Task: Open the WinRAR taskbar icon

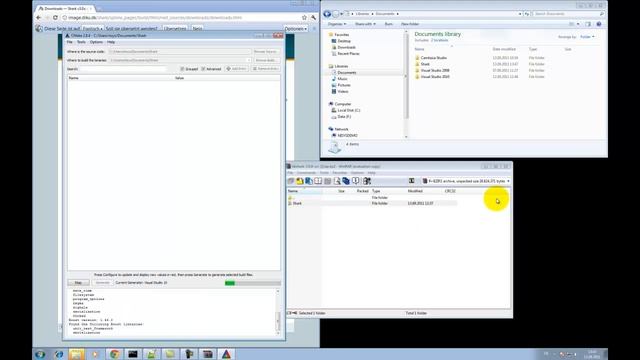Action: tap(207, 354)
